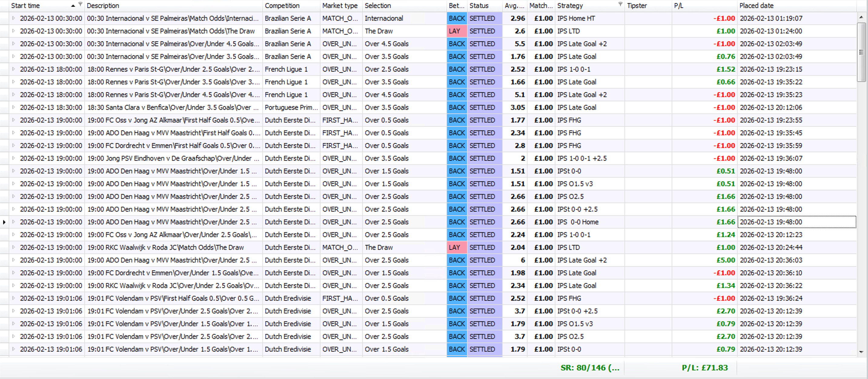This screenshot has height=379, width=868.
Task: Select the IPS Late Goal +2 £5.00 profit cell
Action: (725, 260)
